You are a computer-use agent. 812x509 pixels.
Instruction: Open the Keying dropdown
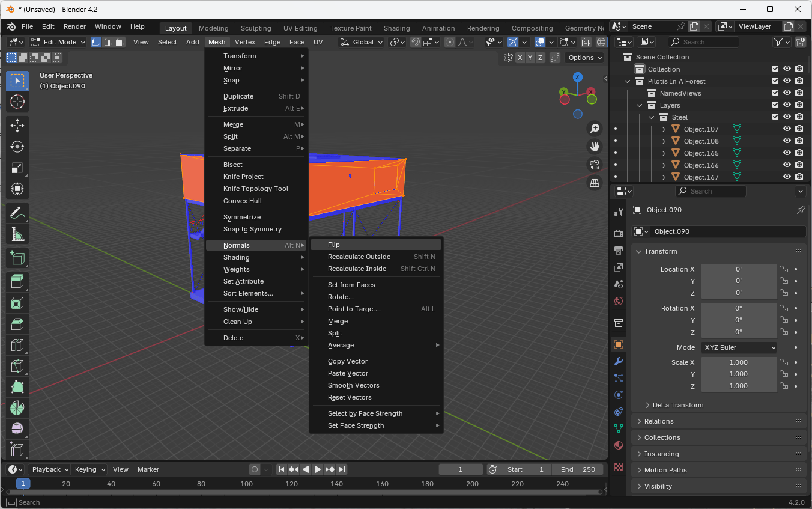(90, 469)
